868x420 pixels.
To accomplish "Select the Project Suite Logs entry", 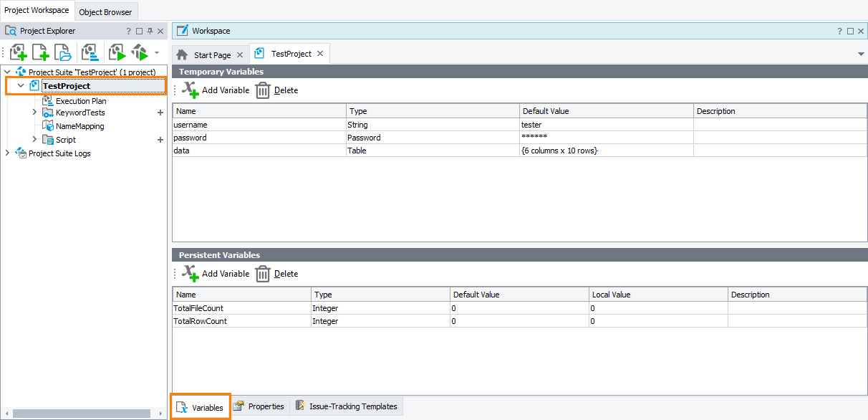I will [59, 153].
